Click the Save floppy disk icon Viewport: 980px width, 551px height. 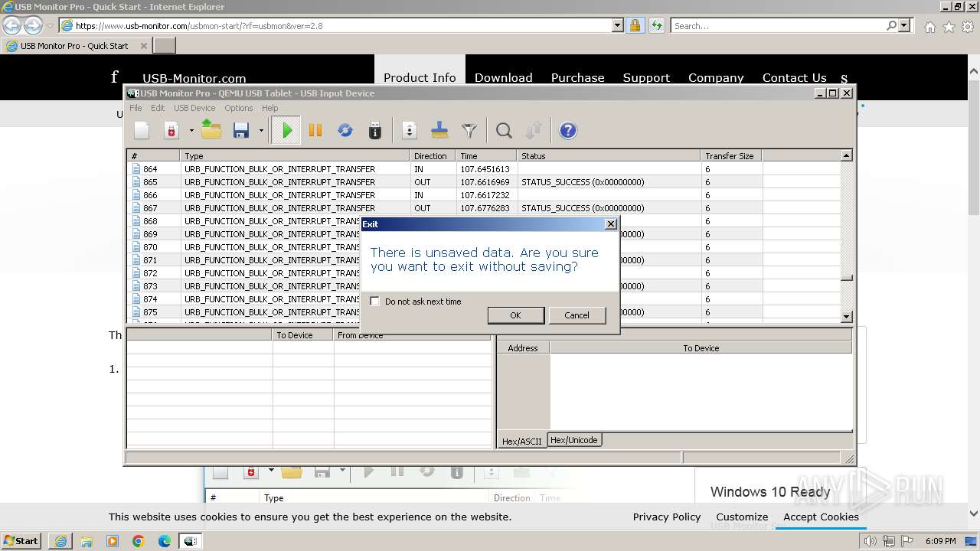pos(241,131)
